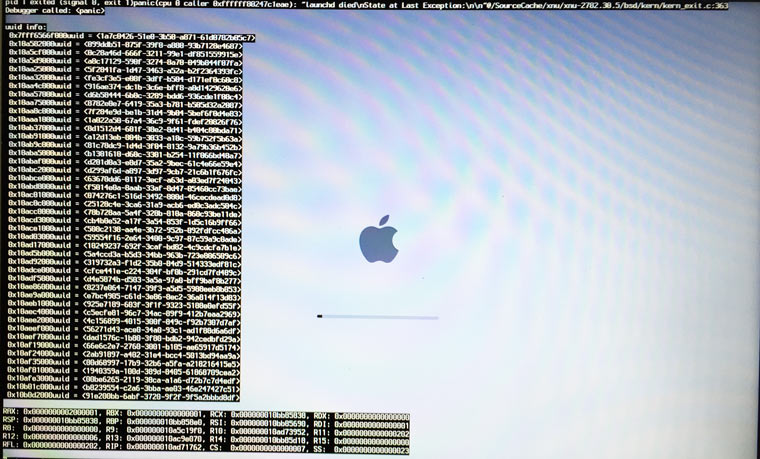The image size is (760, 459).
Task: Select the last uuid row 0x10b0d2000uuid
Action: pyautogui.click(x=124, y=397)
